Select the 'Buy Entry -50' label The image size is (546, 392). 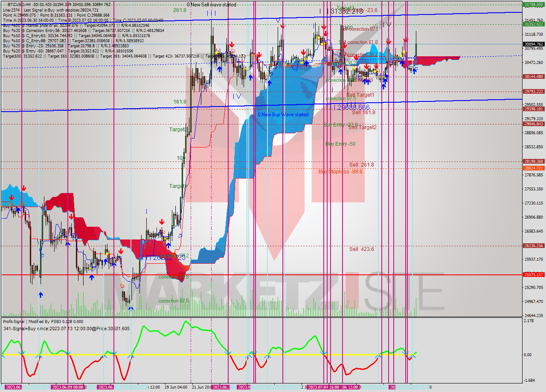point(340,144)
